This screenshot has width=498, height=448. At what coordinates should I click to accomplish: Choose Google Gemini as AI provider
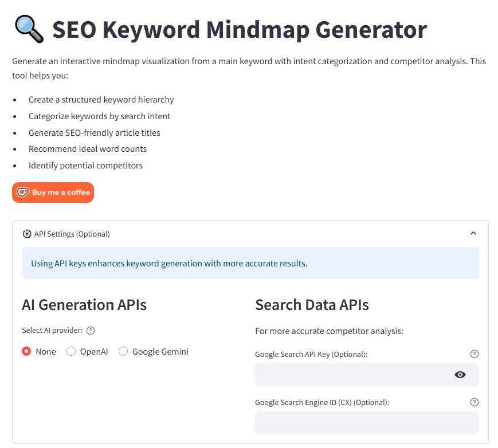[x=123, y=351]
